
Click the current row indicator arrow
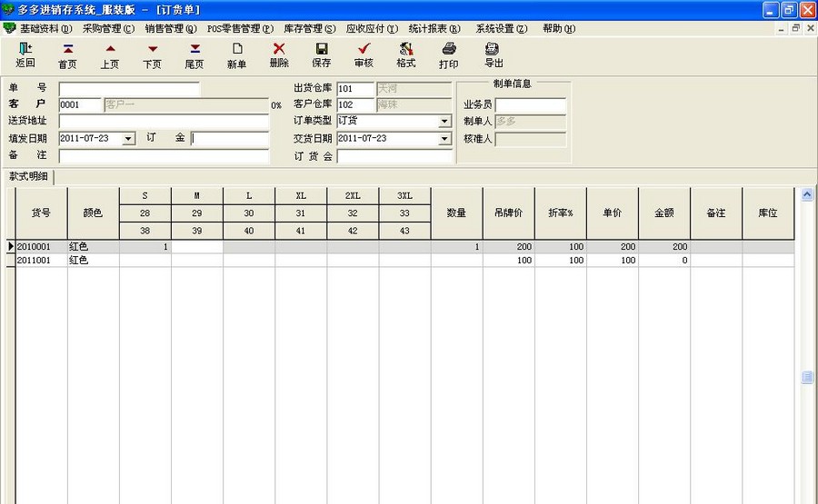[10, 246]
